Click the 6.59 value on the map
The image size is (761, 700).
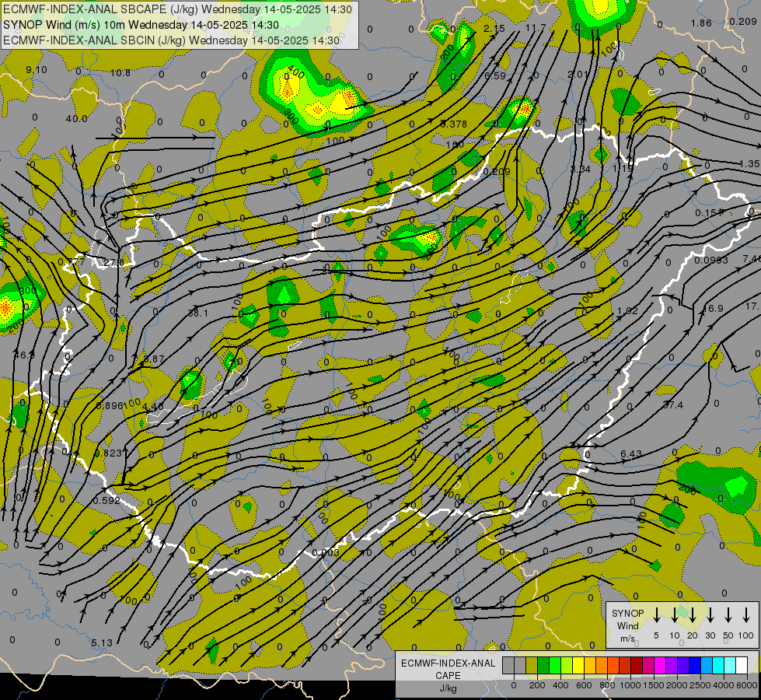[495, 75]
